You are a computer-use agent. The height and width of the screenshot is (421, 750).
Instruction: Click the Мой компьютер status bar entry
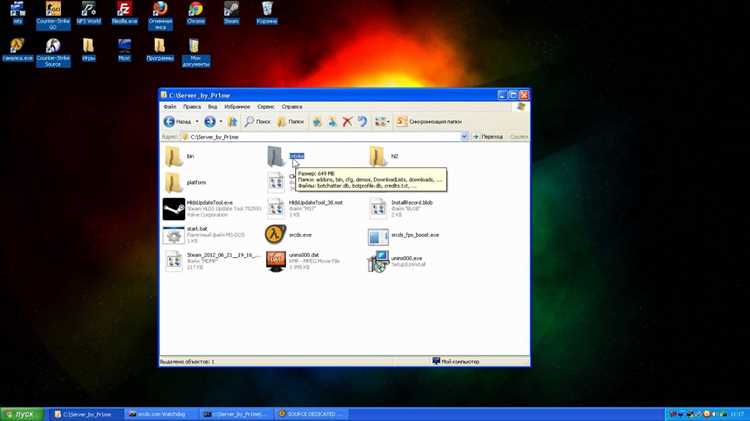(x=456, y=362)
